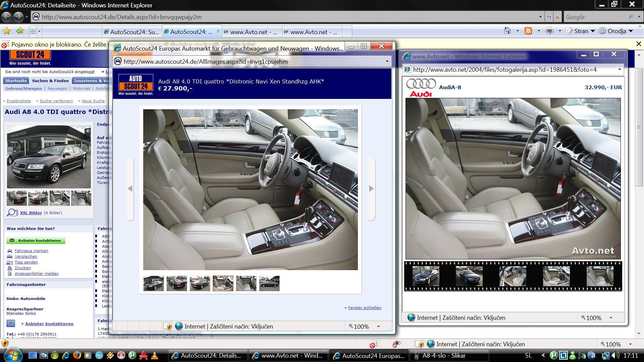Expand the Home button dropdown arrow
Image resolution: width=644 pixels, height=362 pixels.
(517, 31)
